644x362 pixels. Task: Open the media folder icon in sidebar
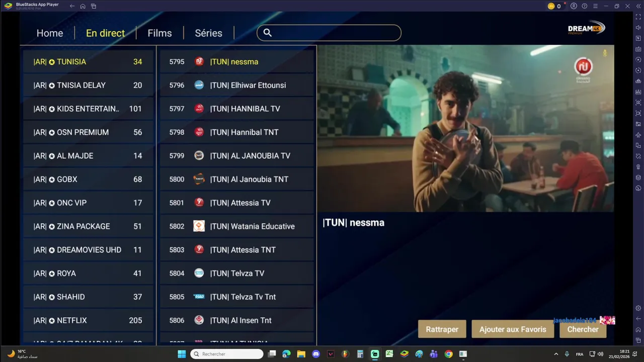[638, 124]
